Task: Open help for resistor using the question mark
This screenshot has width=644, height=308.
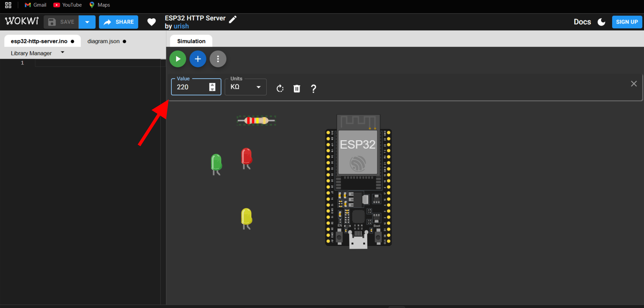Action: point(313,88)
